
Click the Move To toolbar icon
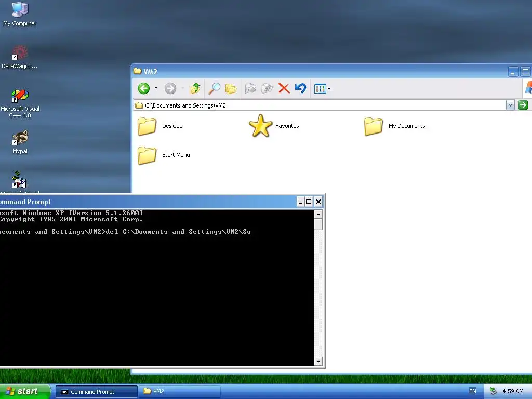point(251,88)
